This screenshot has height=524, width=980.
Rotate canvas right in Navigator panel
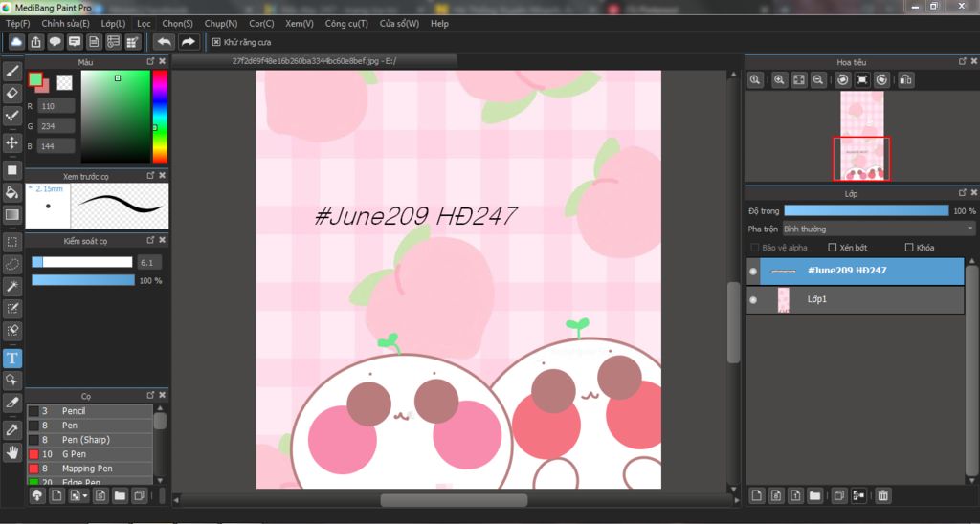point(881,80)
